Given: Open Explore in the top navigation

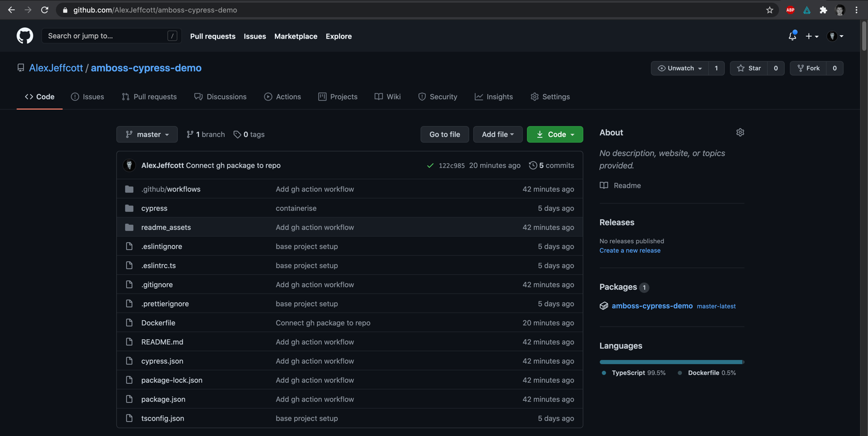Looking at the screenshot, I should click(338, 36).
